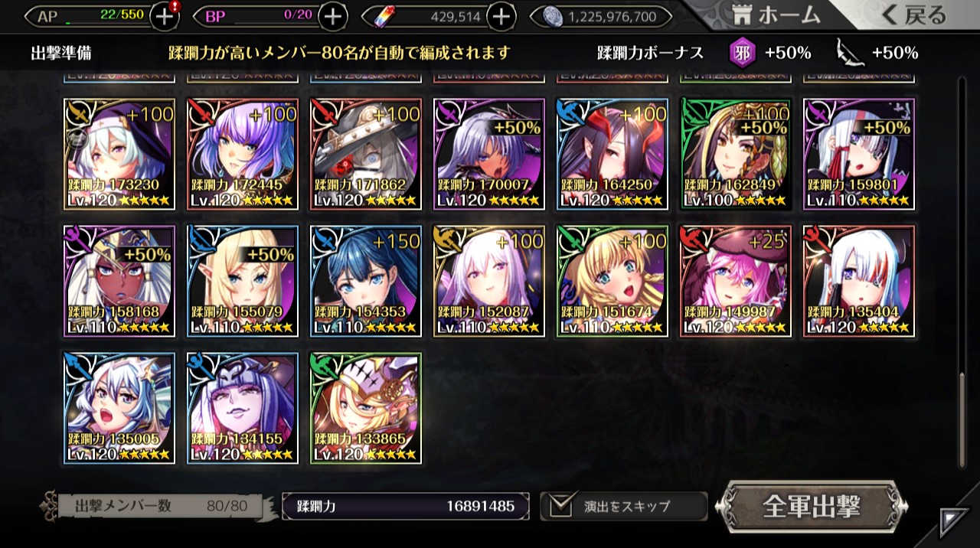
Task: Select character card with power 133865
Action: [x=366, y=408]
